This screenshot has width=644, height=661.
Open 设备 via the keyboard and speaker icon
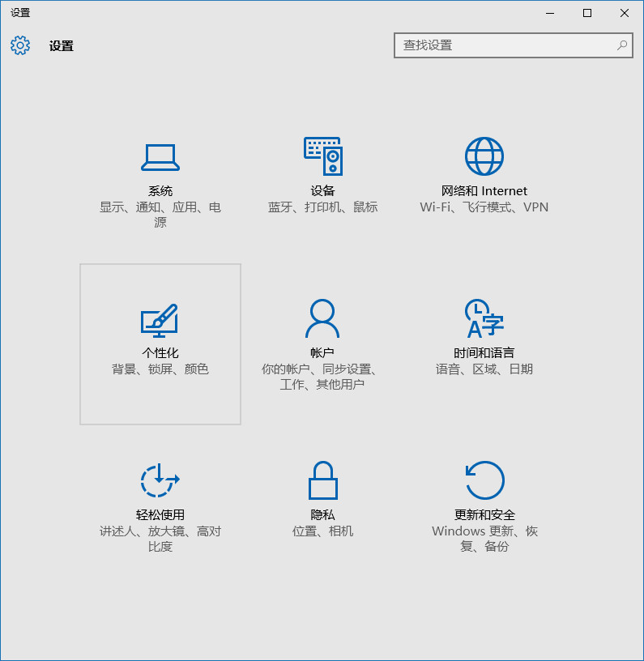(x=322, y=156)
